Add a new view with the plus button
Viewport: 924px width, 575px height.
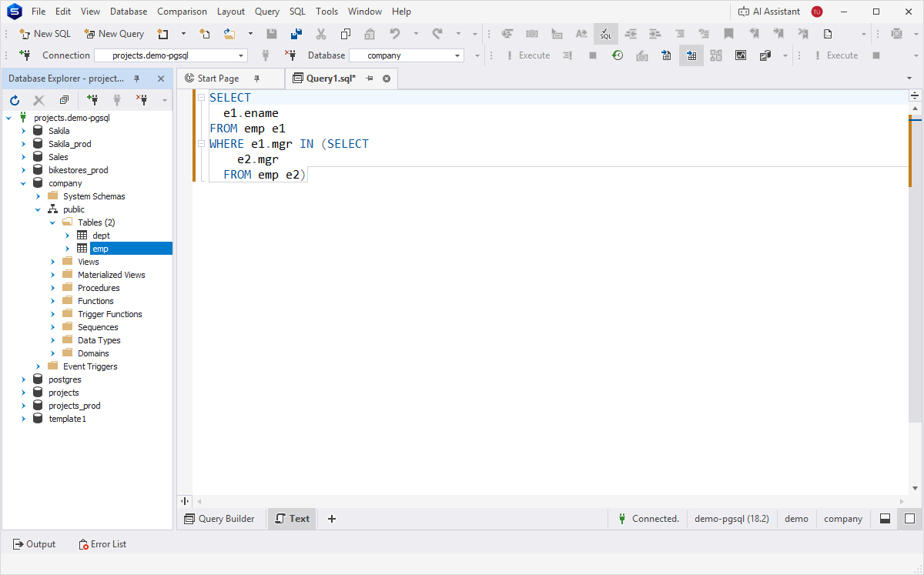[x=332, y=519]
